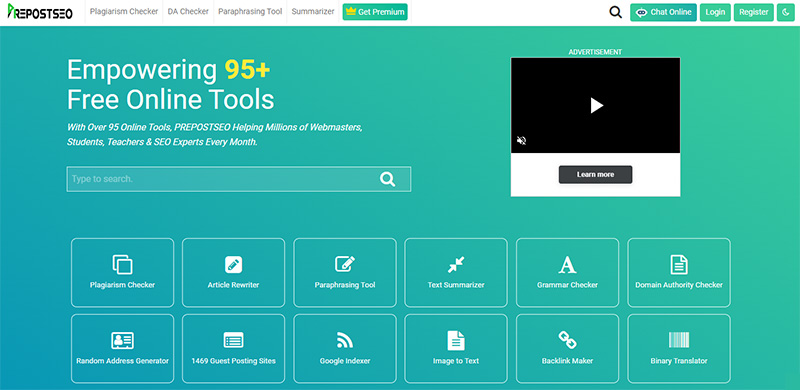
Task: Click the Random Address Generator card label
Action: (x=122, y=361)
